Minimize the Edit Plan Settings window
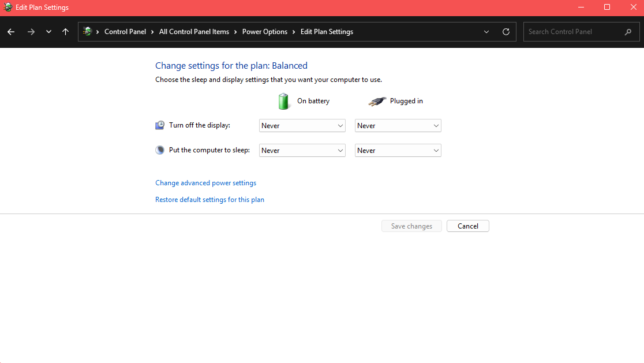This screenshot has width=644, height=363. coord(581,8)
